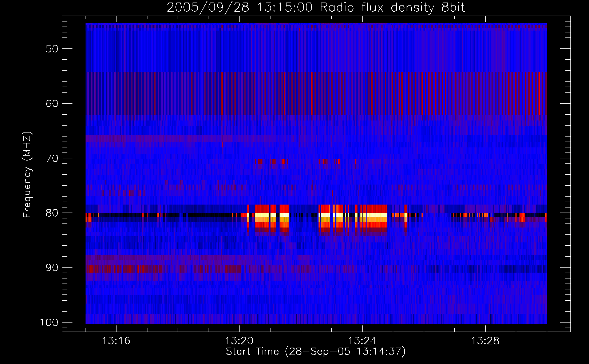Click the '50' frequency tick label
This screenshot has height=364, width=589.
[x=52, y=49]
